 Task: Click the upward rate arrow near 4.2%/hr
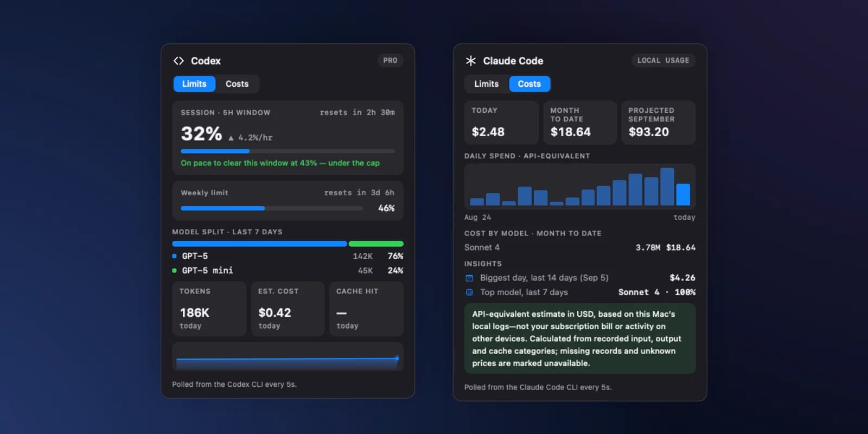231,138
